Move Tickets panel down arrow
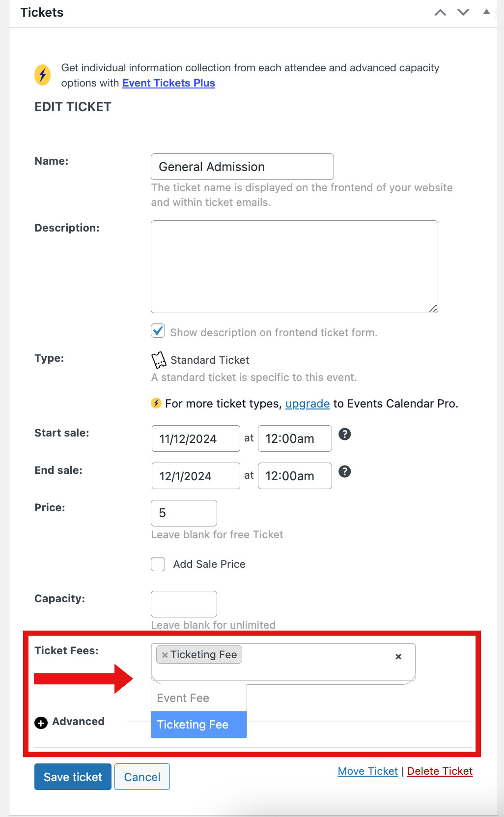The width and height of the screenshot is (504, 817). point(463,12)
